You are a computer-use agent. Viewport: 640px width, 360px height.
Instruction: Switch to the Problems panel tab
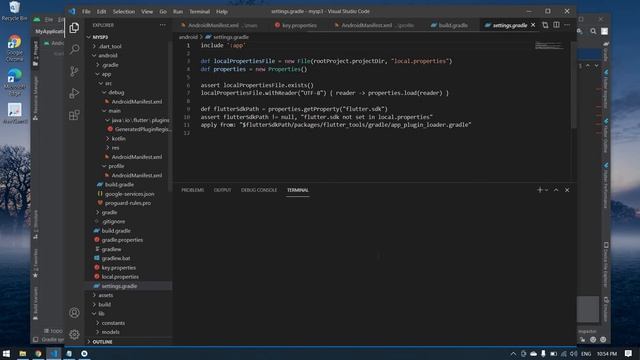point(192,190)
